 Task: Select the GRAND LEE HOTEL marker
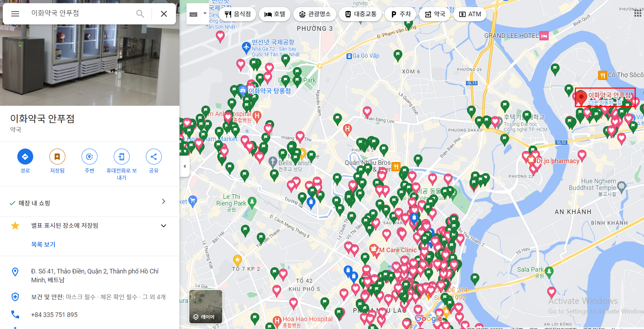tap(544, 36)
